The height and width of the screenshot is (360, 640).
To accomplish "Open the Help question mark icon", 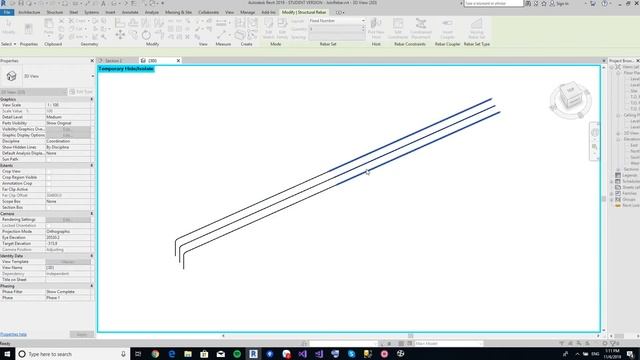I will click(604, 3).
